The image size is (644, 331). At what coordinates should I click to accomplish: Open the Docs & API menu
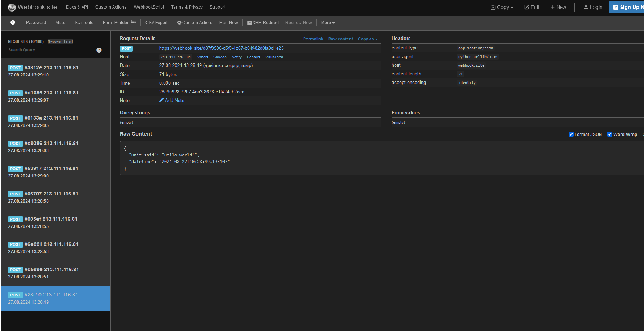click(77, 7)
